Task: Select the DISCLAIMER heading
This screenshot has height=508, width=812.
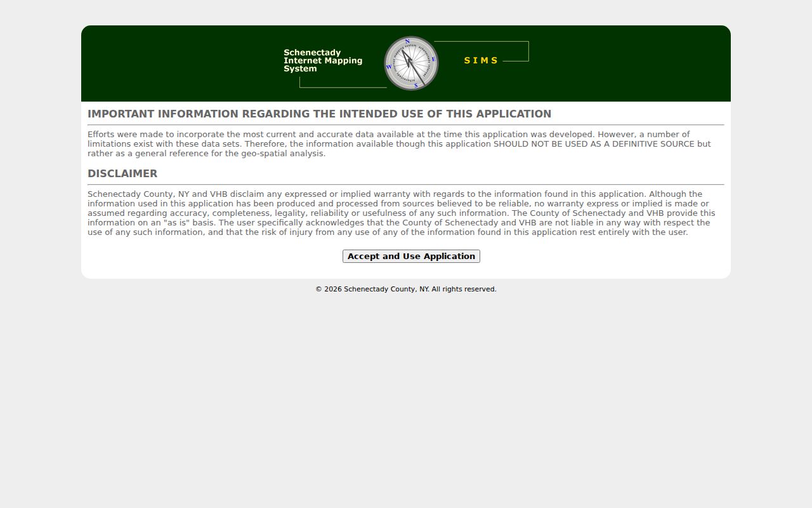Action: pos(122,173)
